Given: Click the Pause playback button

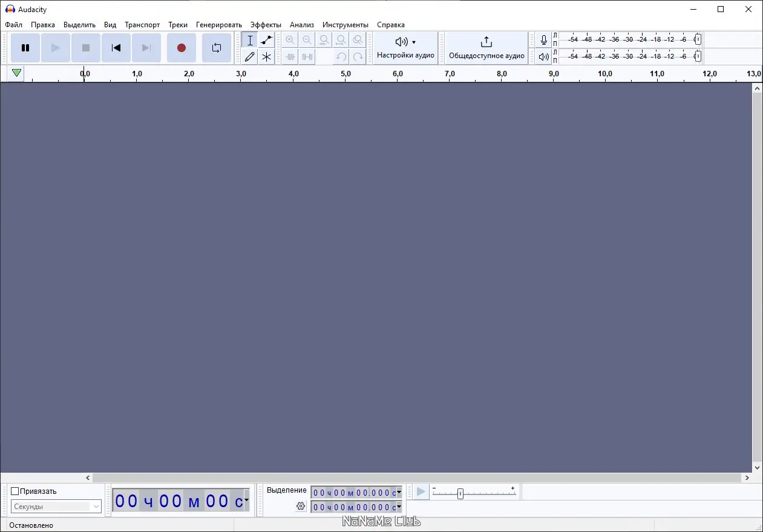Looking at the screenshot, I should (x=25, y=48).
